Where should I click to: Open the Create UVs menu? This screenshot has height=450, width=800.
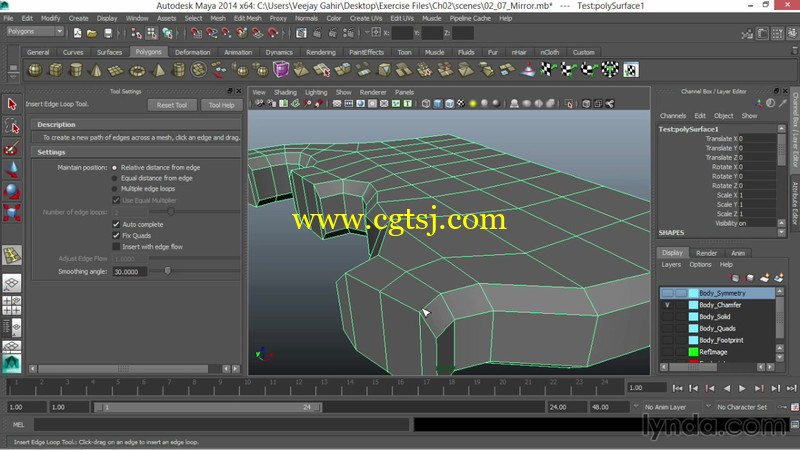(366, 18)
